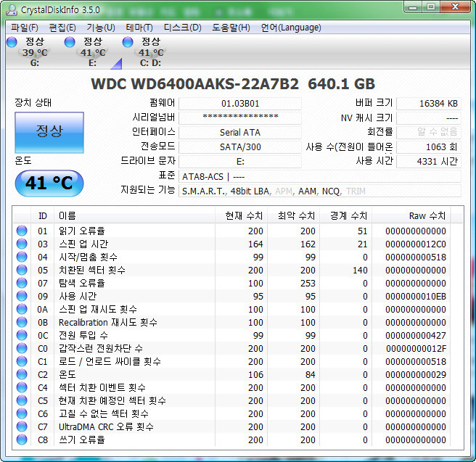Click status orb of row 0A 스핀 업 재시도
Screen dimensions: 476x462
22,309
